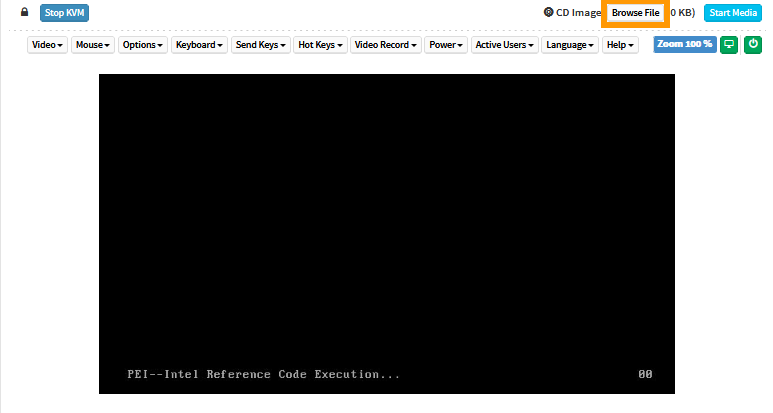The height and width of the screenshot is (413, 773).
Task: Click the Zoom 100 % indicator
Action: click(x=685, y=45)
